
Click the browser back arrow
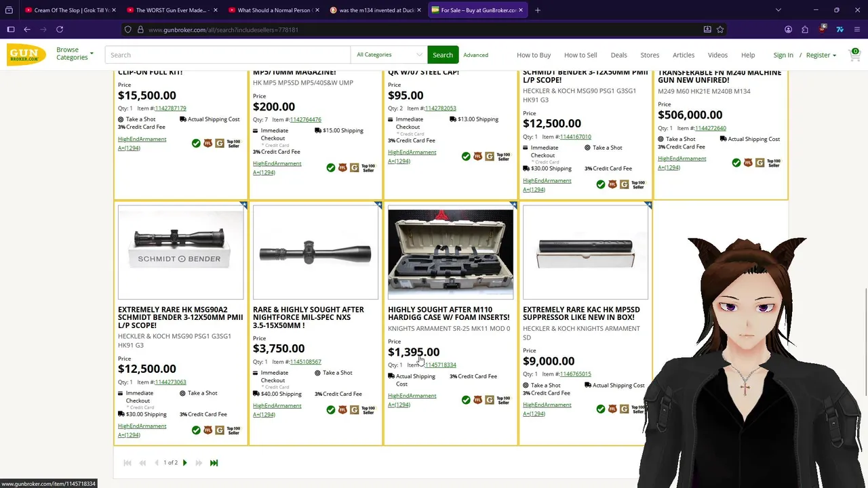[x=27, y=29]
